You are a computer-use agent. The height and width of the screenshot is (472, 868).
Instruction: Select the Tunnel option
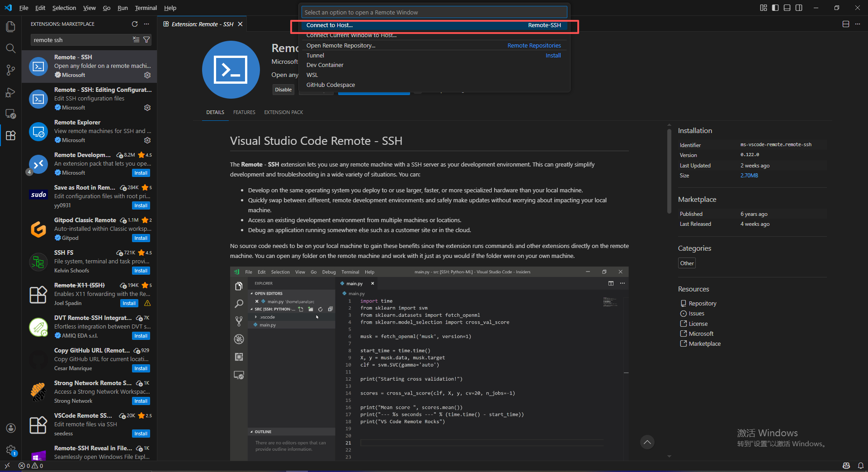coord(434,55)
